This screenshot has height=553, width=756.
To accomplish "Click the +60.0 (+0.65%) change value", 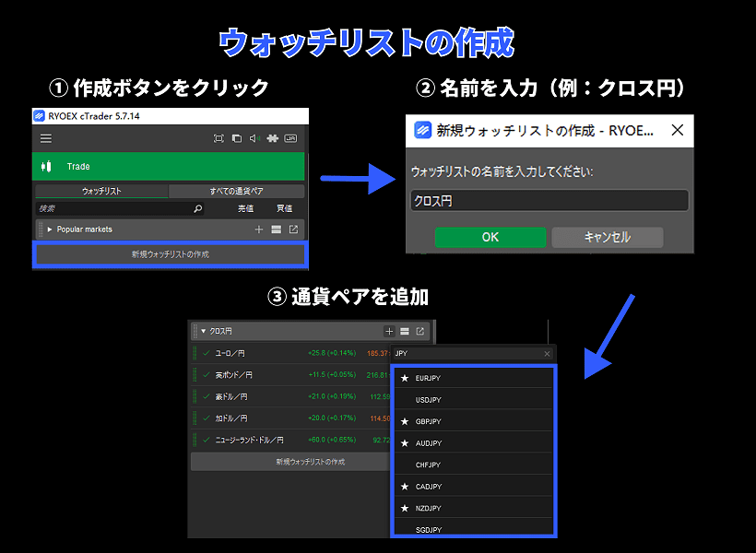I will point(332,441).
